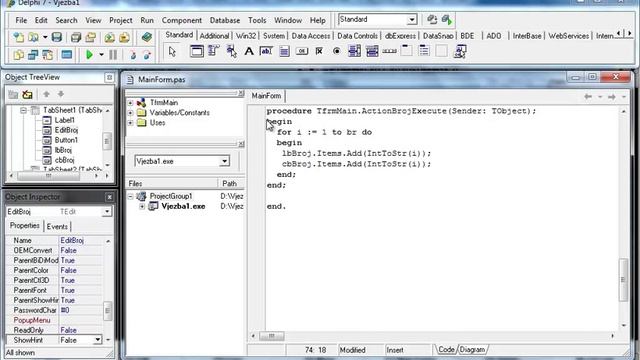
Task: Open the Events tab in Object Inspector
Action: pyautogui.click(x=57, y=227)
